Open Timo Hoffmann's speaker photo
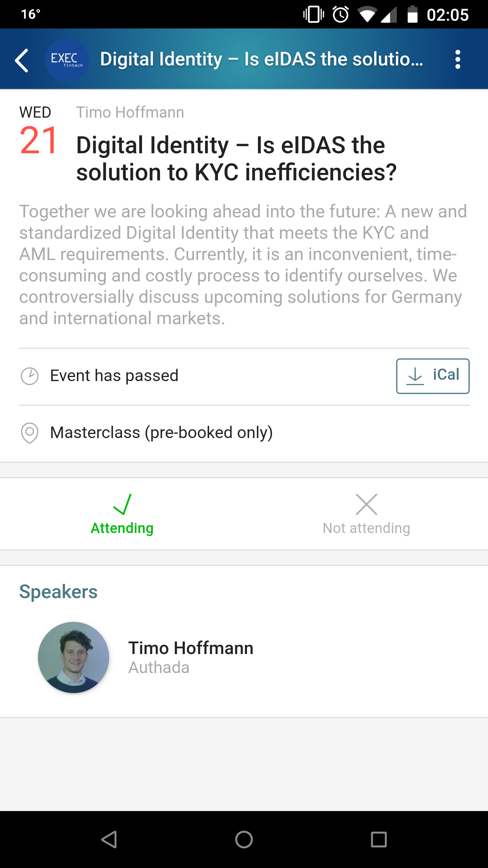The height and width of the screenshot is (868, 488). point(74,657)
